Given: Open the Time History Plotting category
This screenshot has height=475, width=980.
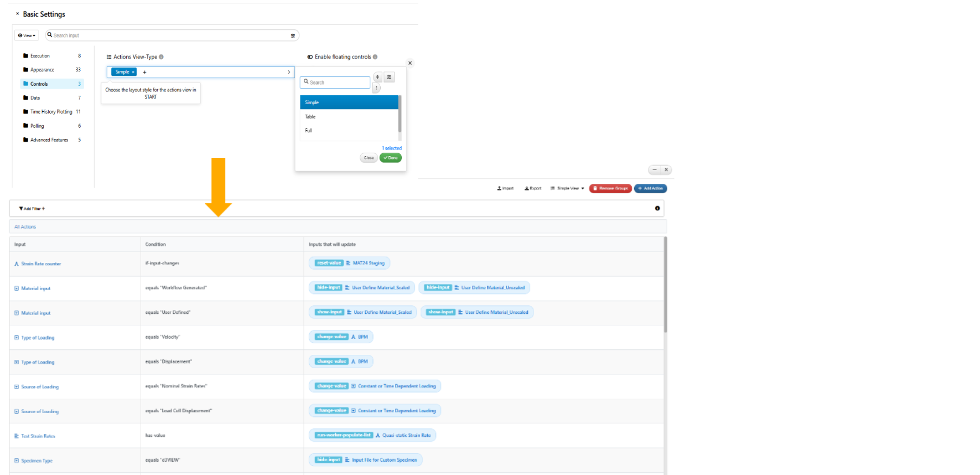Looking at the screenshot, I should point(51,112).
